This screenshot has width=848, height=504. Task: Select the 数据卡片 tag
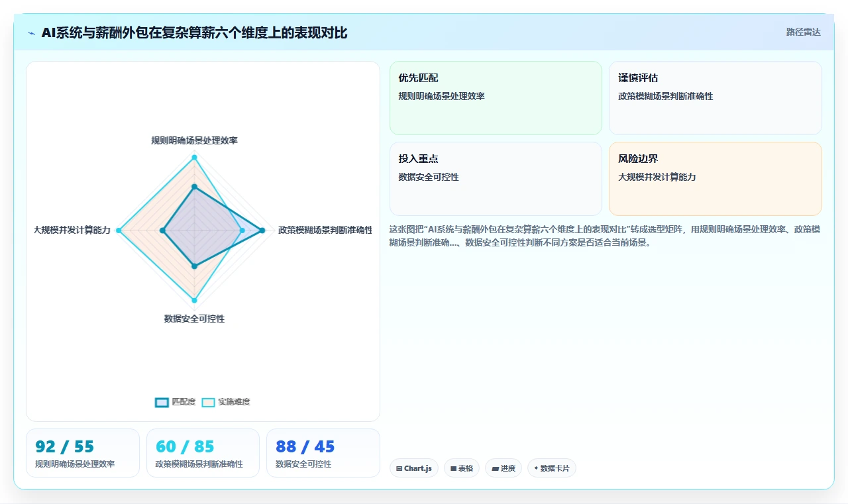tap(552, 468)
